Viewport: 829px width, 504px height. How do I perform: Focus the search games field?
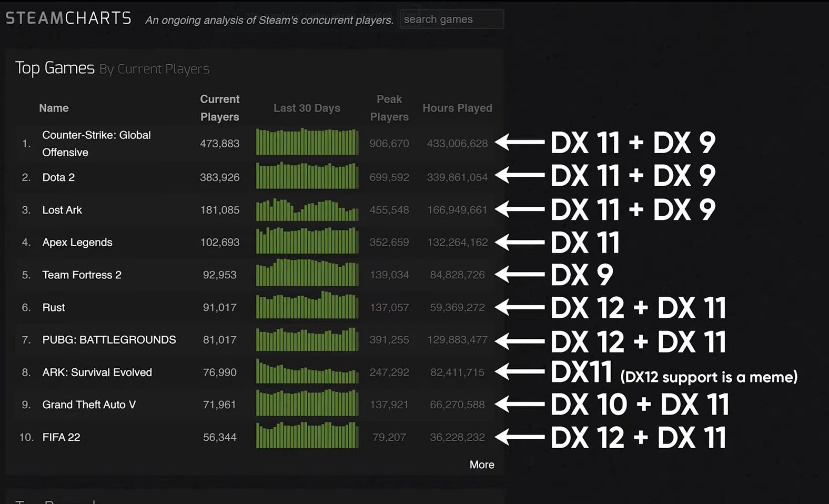(451, 19)
